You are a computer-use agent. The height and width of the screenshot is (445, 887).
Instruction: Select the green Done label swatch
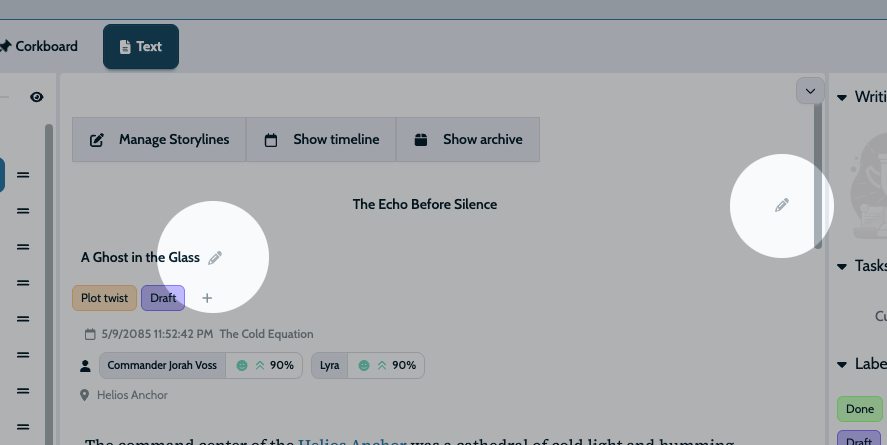[x=859, y=409]
